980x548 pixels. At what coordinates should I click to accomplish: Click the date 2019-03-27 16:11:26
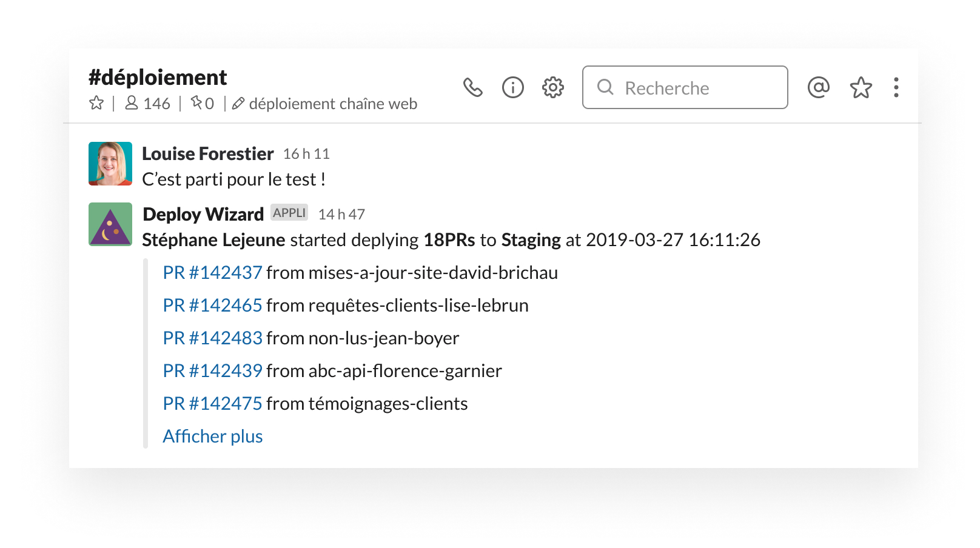673,240
